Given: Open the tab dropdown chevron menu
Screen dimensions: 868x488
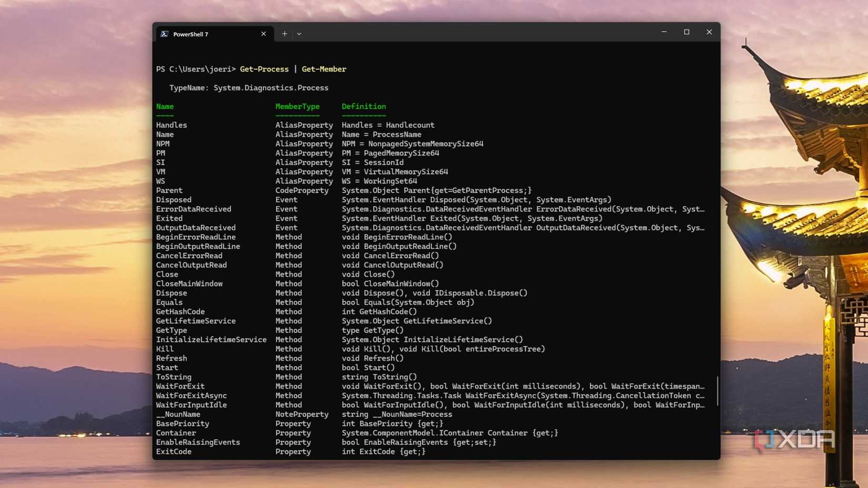Looking at the screenshot, I should click(299, 33).
